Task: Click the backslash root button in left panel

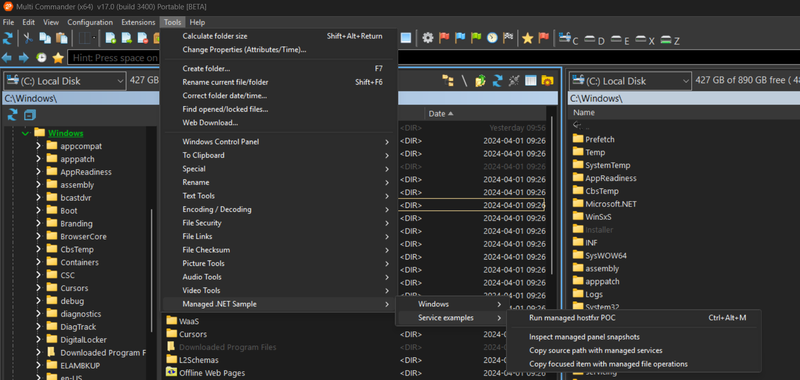Action: tap(464, 81)
